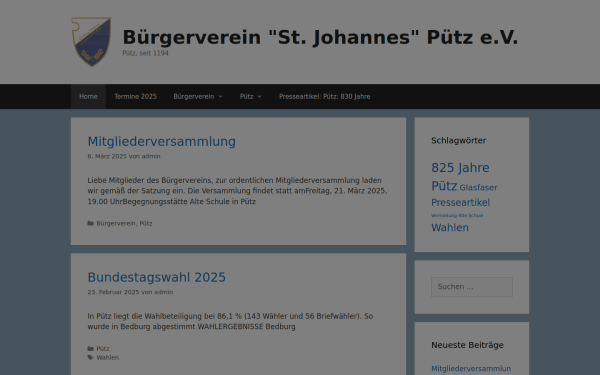600x375 pixels.
Task: Open the Wahlen tag under Bundestagswahl post
Action: (x=108, y=357)
